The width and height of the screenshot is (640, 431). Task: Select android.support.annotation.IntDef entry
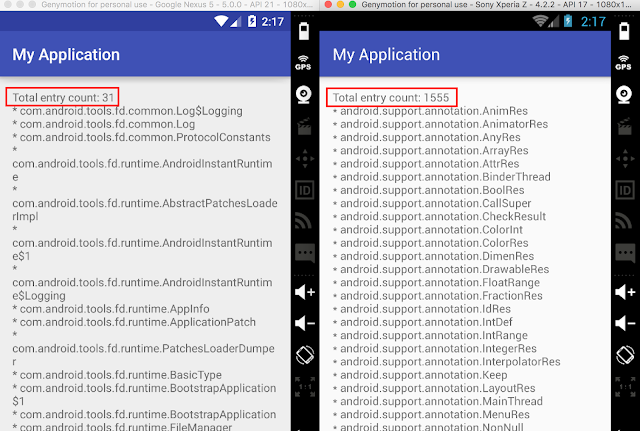tap(422, 322)
